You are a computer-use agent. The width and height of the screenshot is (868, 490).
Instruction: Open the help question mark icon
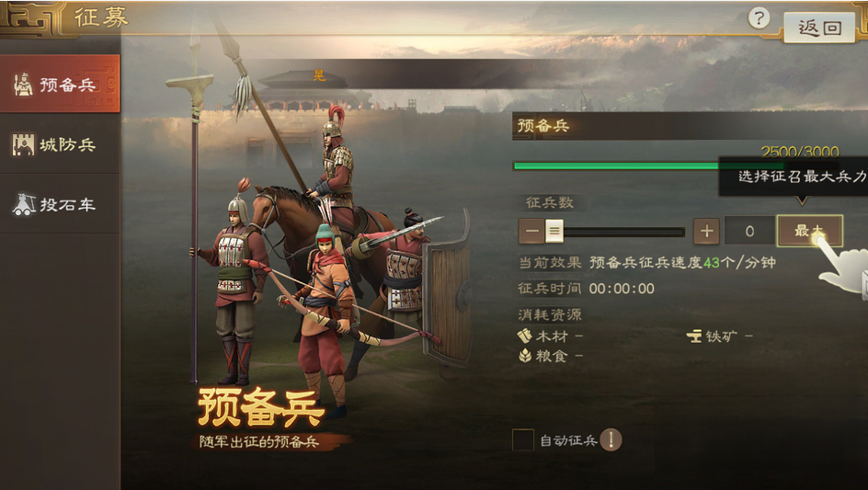coord(759,18)
